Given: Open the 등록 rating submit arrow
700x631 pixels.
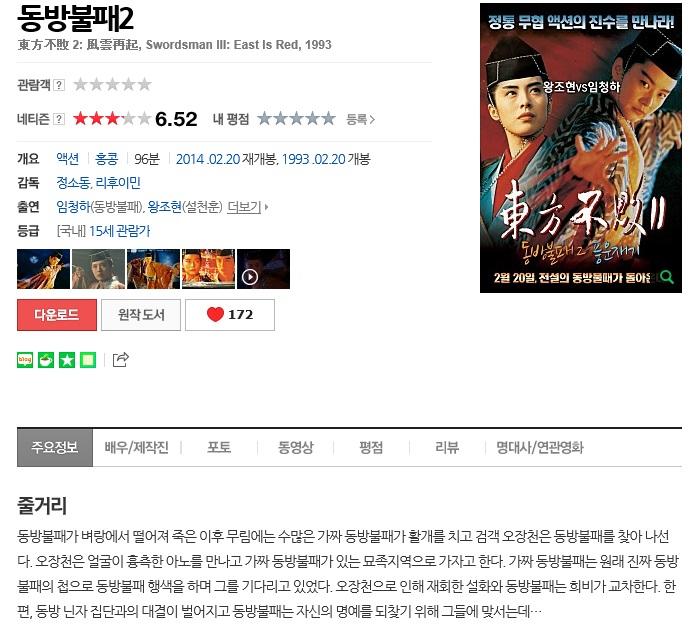Looking at the screenshot, I should pyautogui.click(x=361, y=119).
